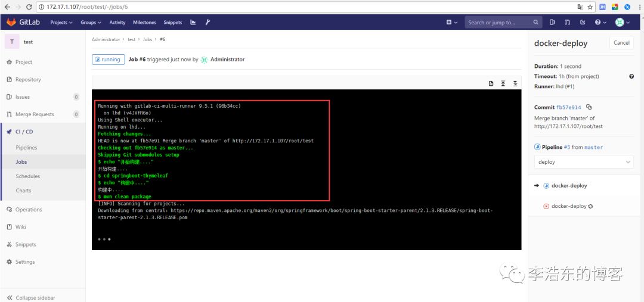Open the help question mark menu
Screen dimensions: 644x302
(x=600, y=22)
